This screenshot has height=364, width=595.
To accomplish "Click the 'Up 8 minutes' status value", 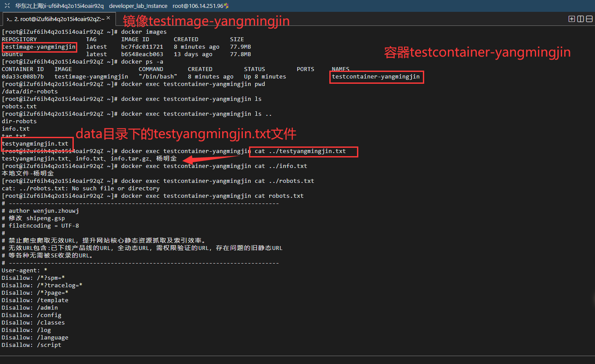I will [265, 77].
